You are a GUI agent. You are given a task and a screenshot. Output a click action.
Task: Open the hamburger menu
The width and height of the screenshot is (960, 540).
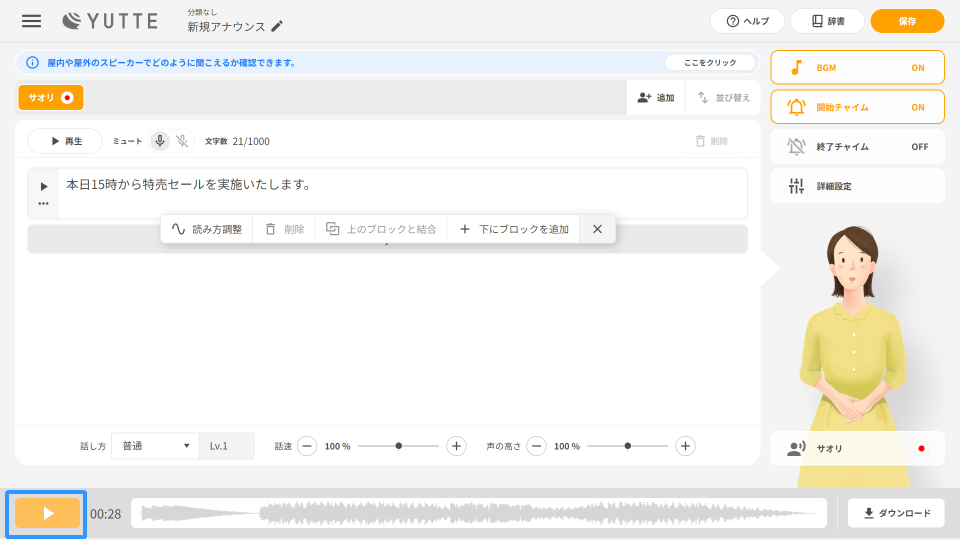(32, 21)
